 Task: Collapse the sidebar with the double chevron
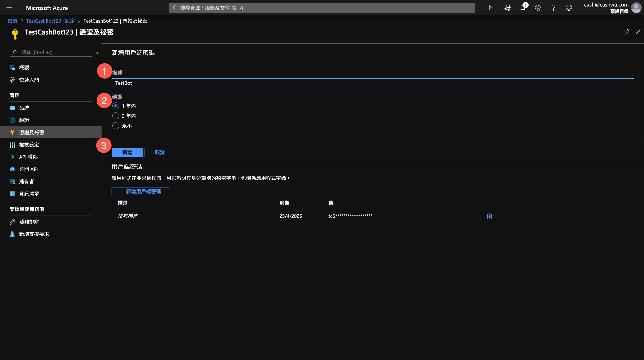pos(97,53)
